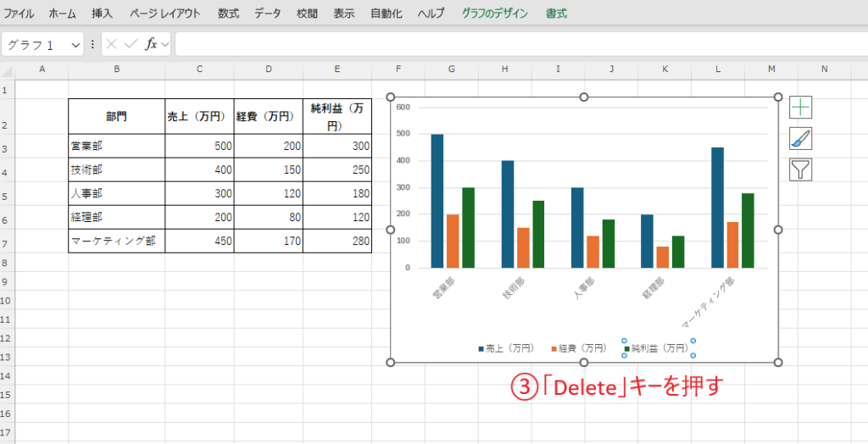The image size is (868, 444).
Task: Select column C header
Action: click(x=199, y=69)
